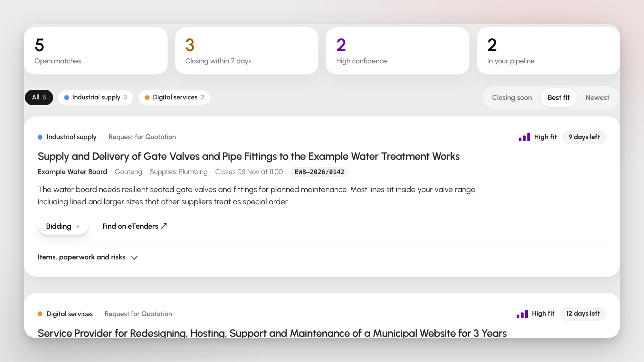Screen dimensions: 644x362
Task: Open the Bidding status dropdown
Action: pos(63,226)
